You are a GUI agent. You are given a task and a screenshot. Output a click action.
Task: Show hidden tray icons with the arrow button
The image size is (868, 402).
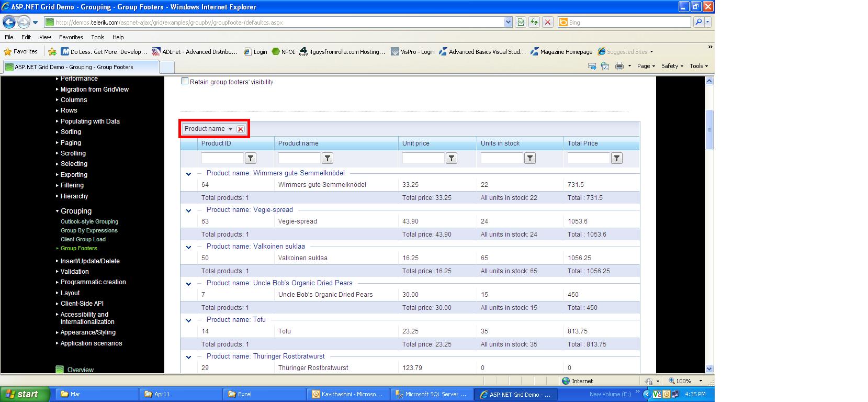coord(647,394)
